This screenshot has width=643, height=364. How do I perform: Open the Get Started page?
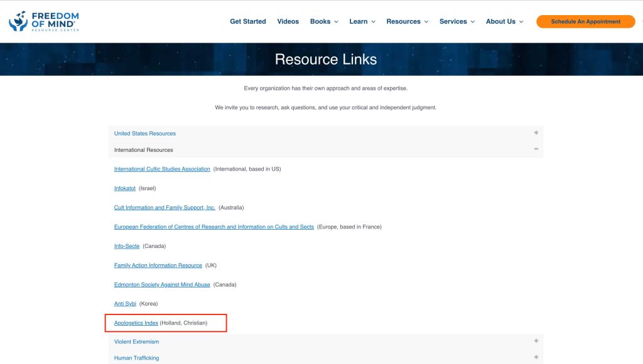click(x=247, y=21)
